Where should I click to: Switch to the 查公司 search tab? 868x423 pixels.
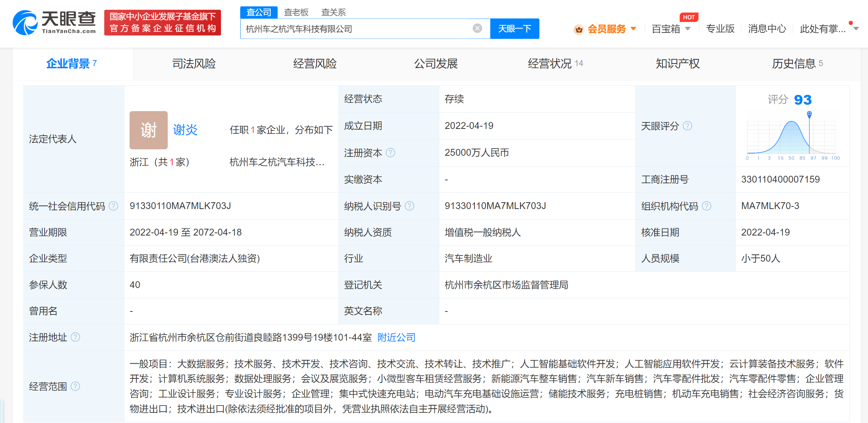(x=259, y=12)
